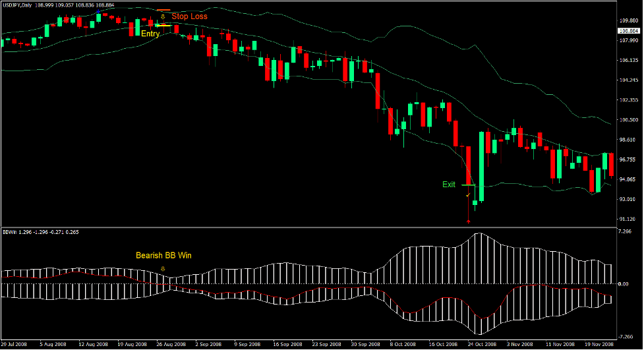The image size is (644, 350).
Task: Click the down arrow marker beside Stop Loss
Action: pyautogui.click(x=163, y=16)
